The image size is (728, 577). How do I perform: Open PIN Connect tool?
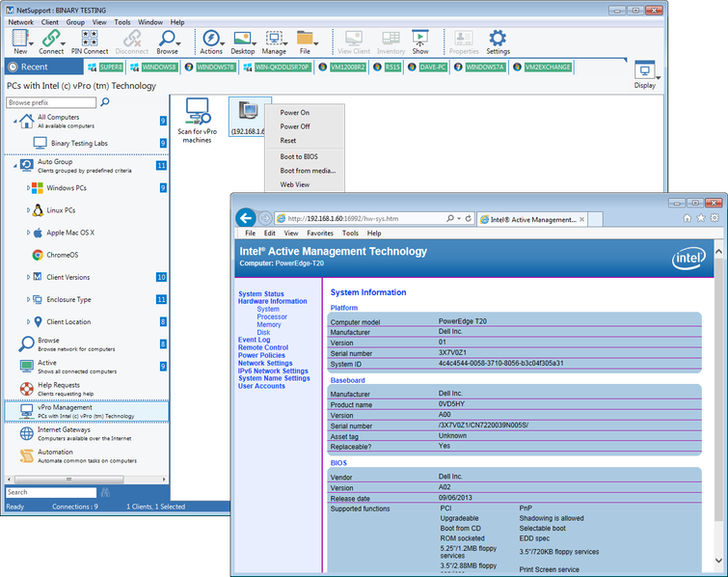pyautogui.click(x=90, y=41)
